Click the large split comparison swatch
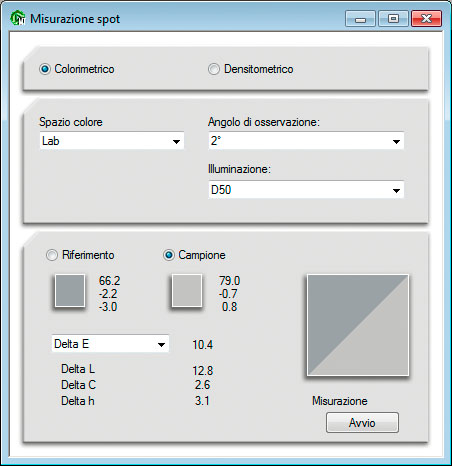 click(358, 325)
